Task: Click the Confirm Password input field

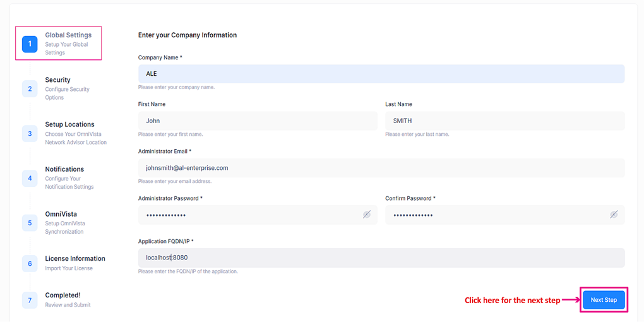Action: click(496, 215)
